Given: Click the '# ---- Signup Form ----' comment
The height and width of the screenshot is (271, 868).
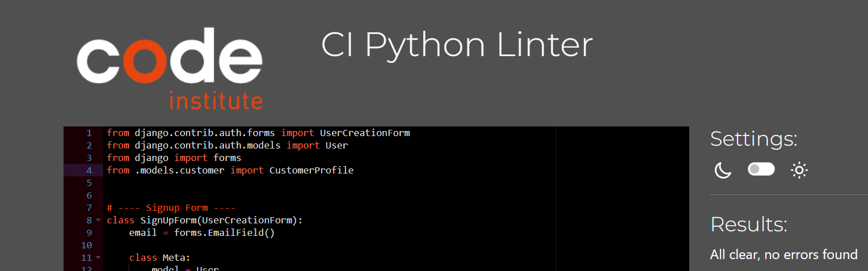Looking at the screenshot, I should pyautogui.click(x=171, y=208).
